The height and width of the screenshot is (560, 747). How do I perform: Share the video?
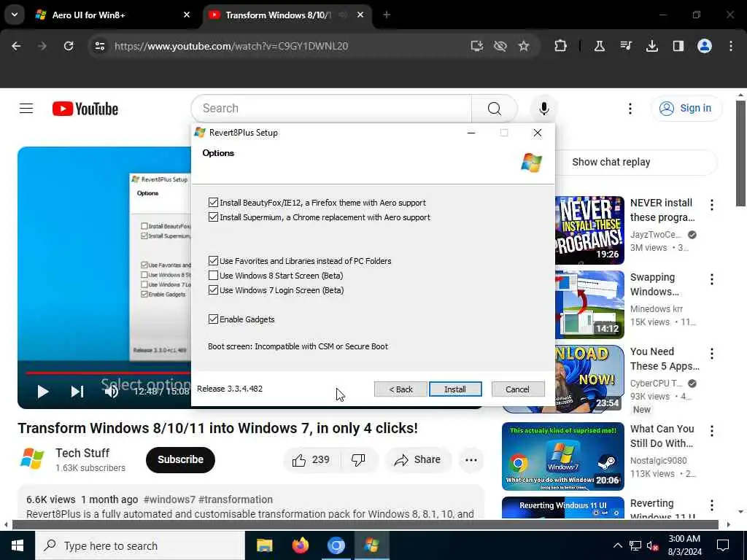pos(418,460)
